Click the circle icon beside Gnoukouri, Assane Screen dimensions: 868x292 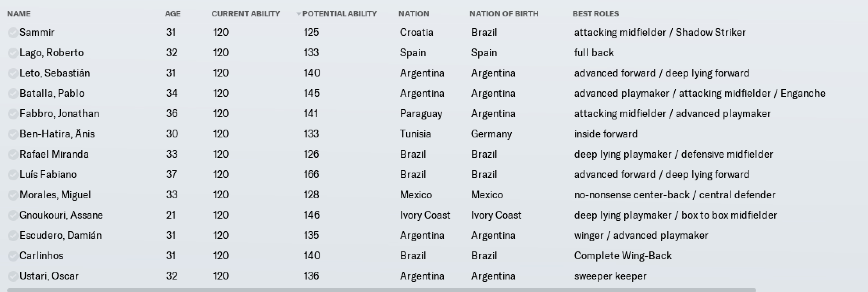point(13,215)
